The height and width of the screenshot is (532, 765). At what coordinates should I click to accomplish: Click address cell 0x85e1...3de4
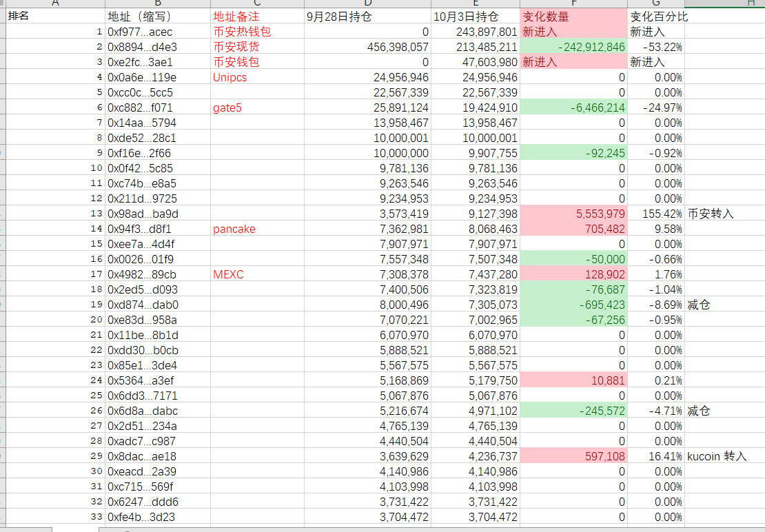[158, 365]
